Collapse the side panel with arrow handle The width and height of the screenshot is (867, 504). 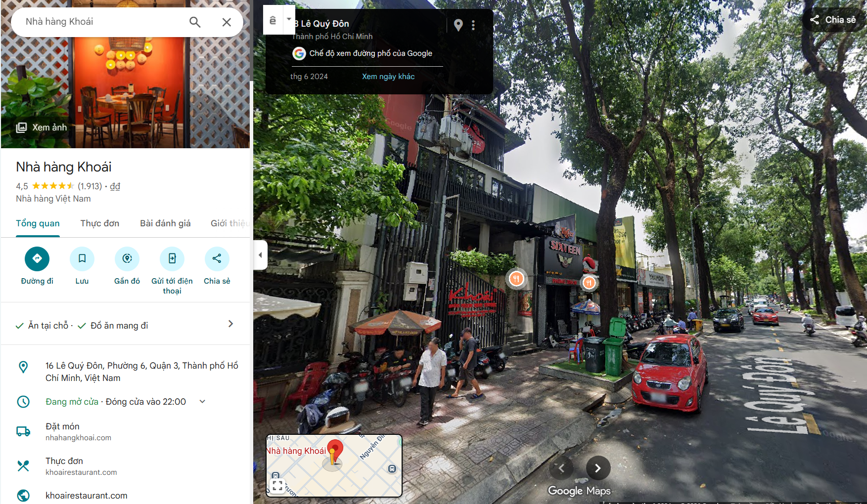[260, 255]
